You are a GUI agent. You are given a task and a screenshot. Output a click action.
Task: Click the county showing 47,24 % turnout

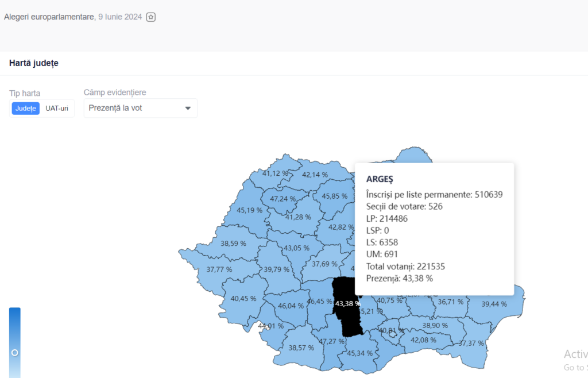(x=283, y=199)
